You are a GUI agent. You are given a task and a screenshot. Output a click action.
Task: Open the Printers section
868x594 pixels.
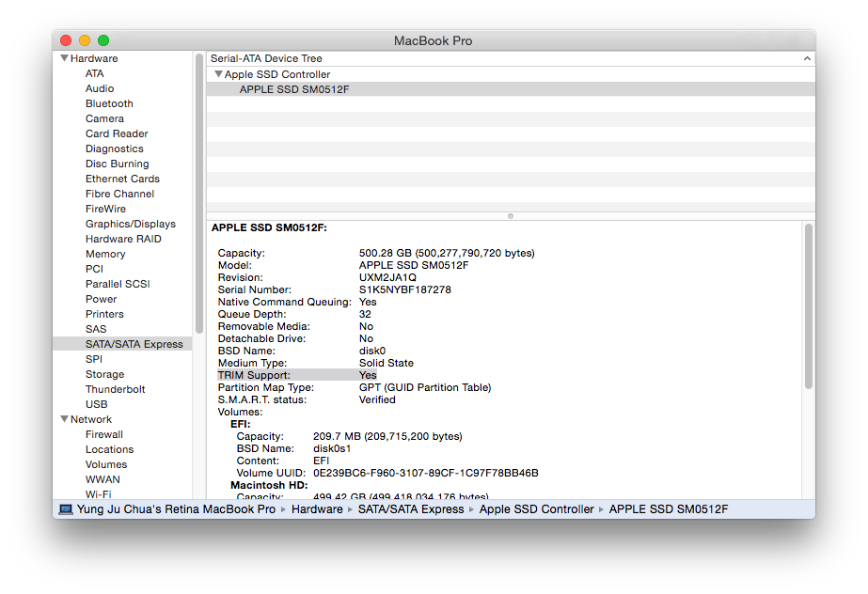[x=104, y=314]
